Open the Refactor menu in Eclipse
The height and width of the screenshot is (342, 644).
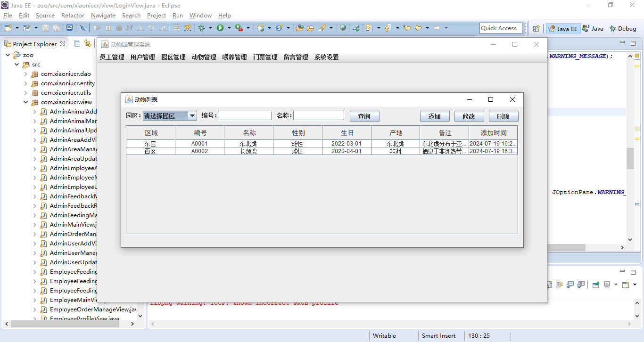pos(73,16)
